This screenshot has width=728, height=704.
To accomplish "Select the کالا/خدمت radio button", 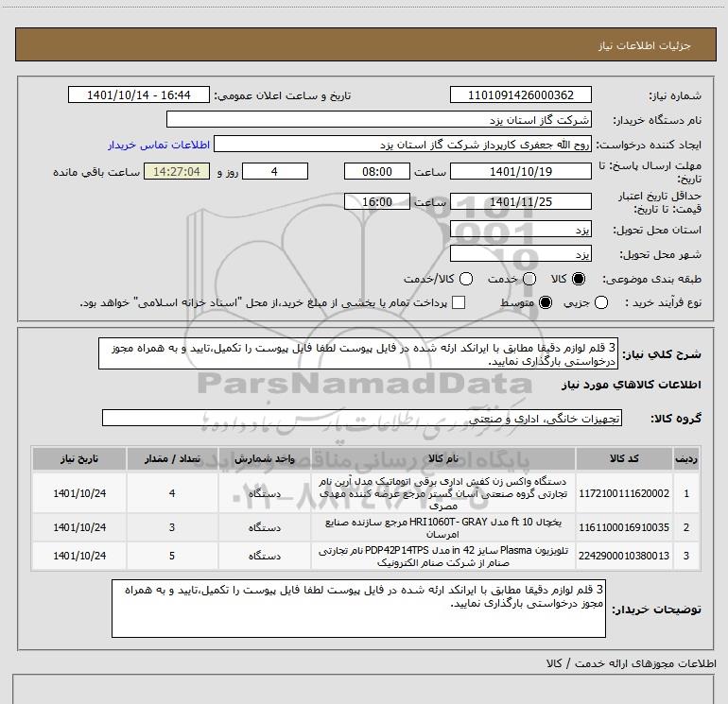I will click(466, 279).
